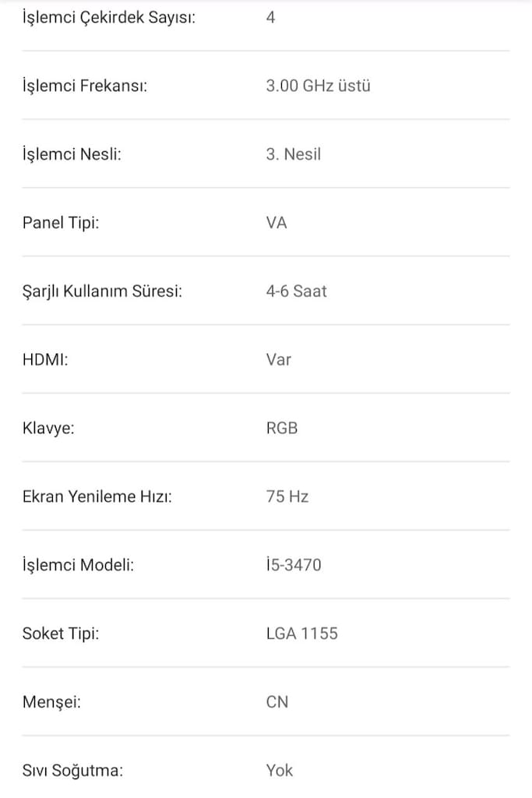The height and width of the screenshot is (798, 532).
Task: Select the İşlemci Nesli label
Action: [x=72, y=154]
